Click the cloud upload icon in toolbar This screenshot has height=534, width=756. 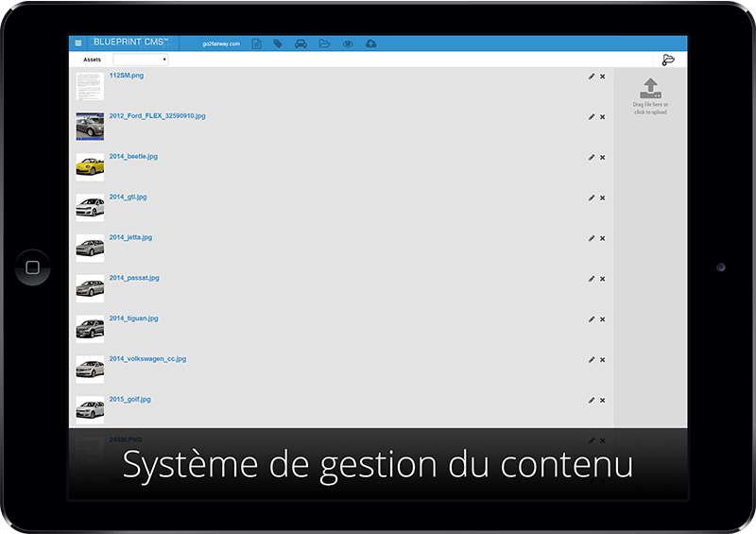click(x=370, y=43)
